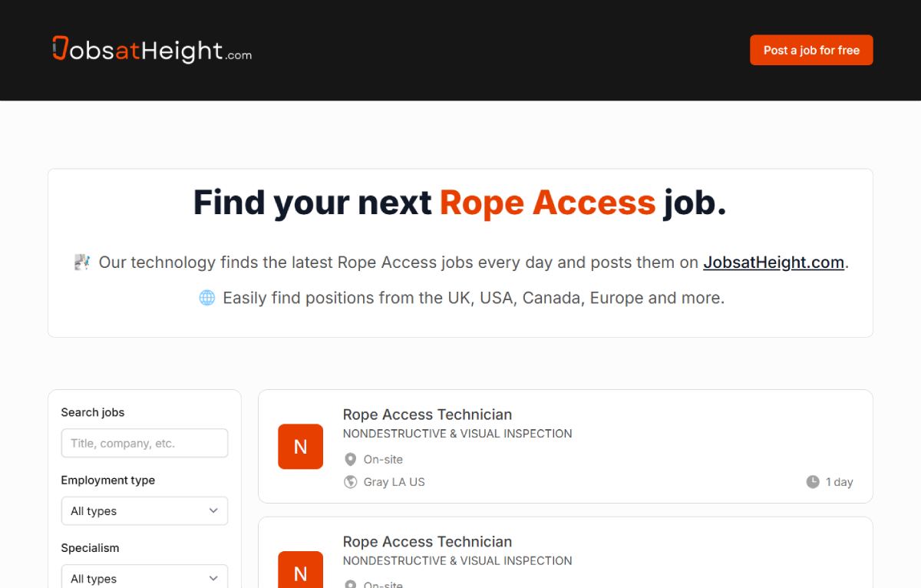Click the Post a job for free button
This screenshot has width=921, height=588.
pyautogui.click(x=811, y=50)
